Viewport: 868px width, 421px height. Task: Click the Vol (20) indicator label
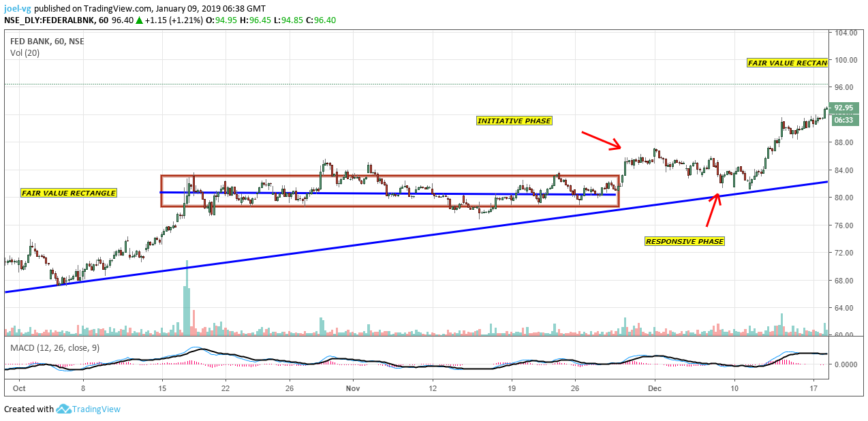25,52
